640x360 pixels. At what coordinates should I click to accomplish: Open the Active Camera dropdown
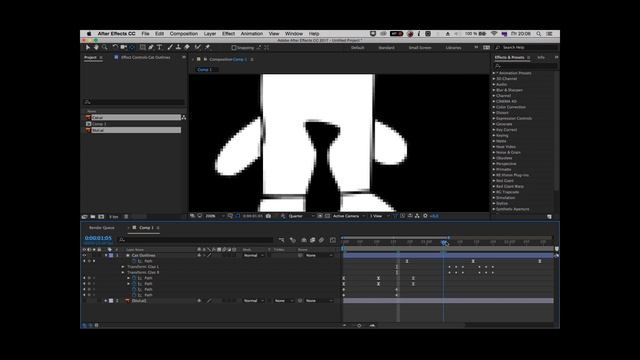pyautogui.click(x=349, y=216)
